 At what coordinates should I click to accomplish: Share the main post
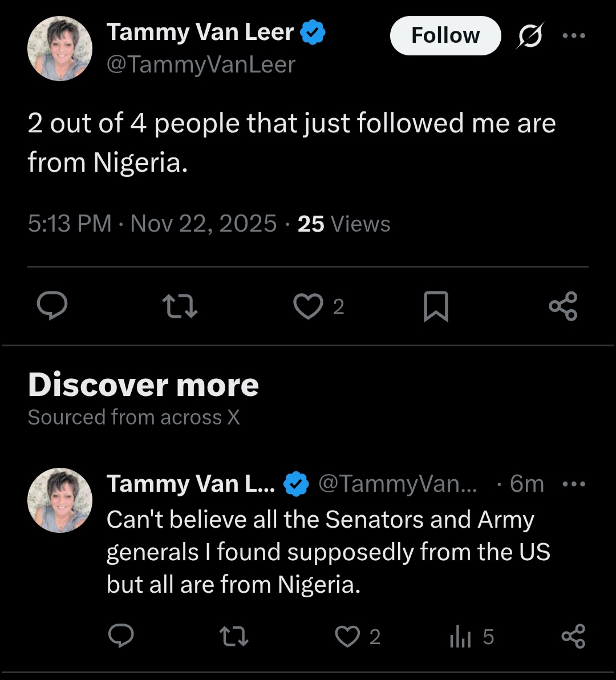pos(563,306)
